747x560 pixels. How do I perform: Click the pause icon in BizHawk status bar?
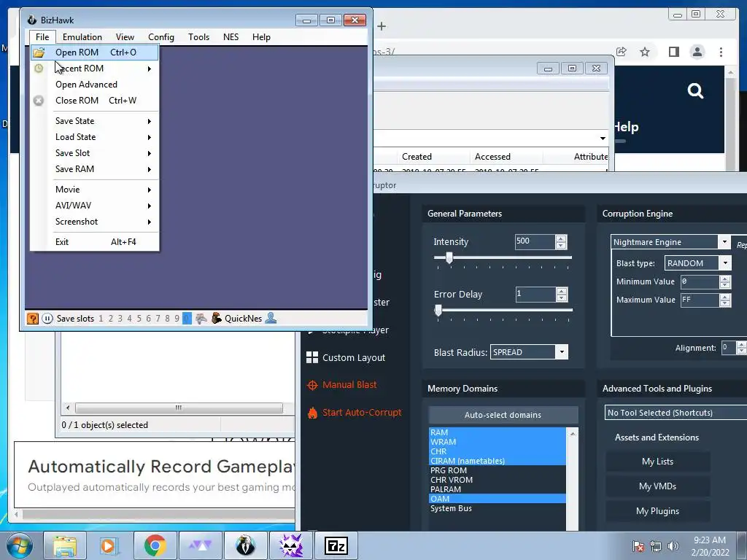pyautogui.click(x=47, y=319)
